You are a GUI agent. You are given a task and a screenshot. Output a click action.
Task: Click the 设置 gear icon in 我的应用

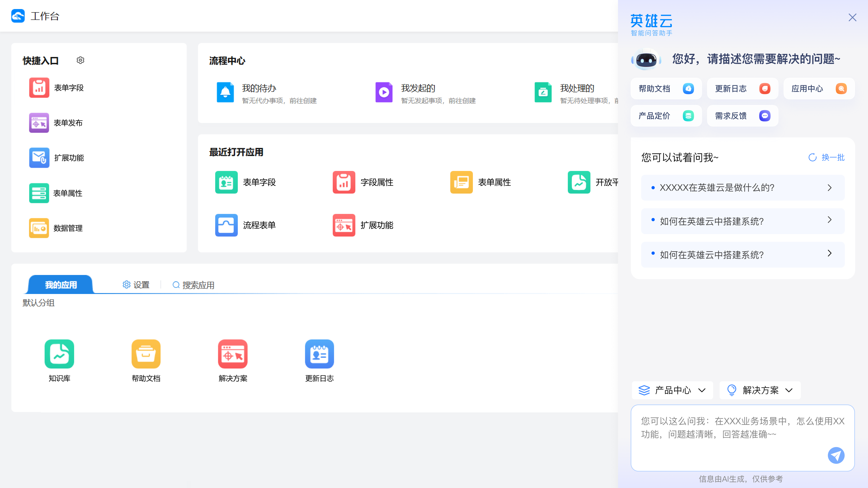click(126, 285)
